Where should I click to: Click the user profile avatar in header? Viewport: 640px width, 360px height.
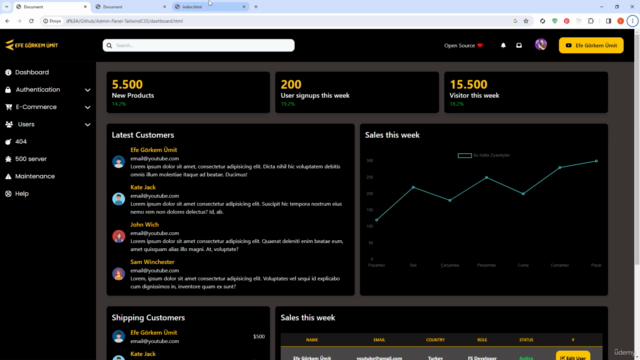(541, 44)
